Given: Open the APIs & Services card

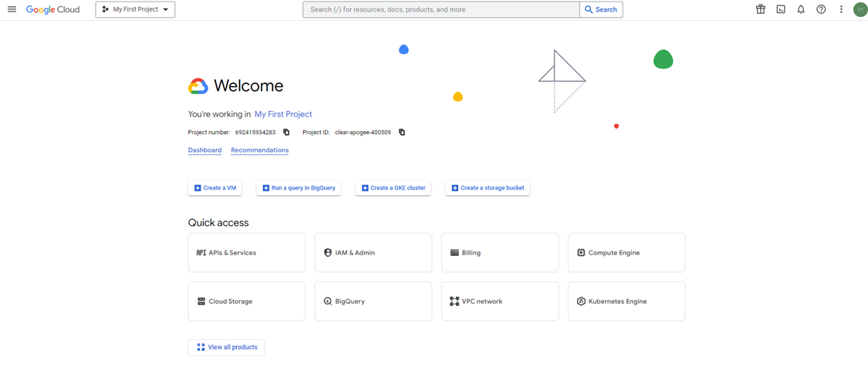Looking at the screenshot, I should [247, 253].
